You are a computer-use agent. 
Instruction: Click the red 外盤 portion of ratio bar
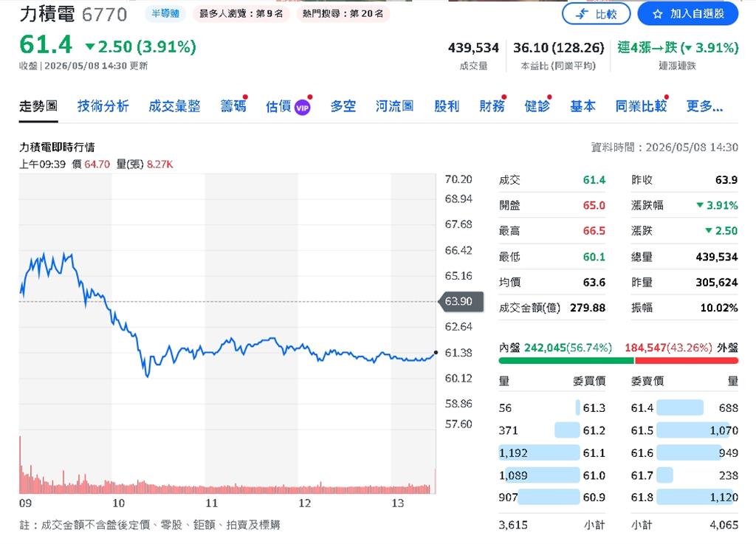687,360
